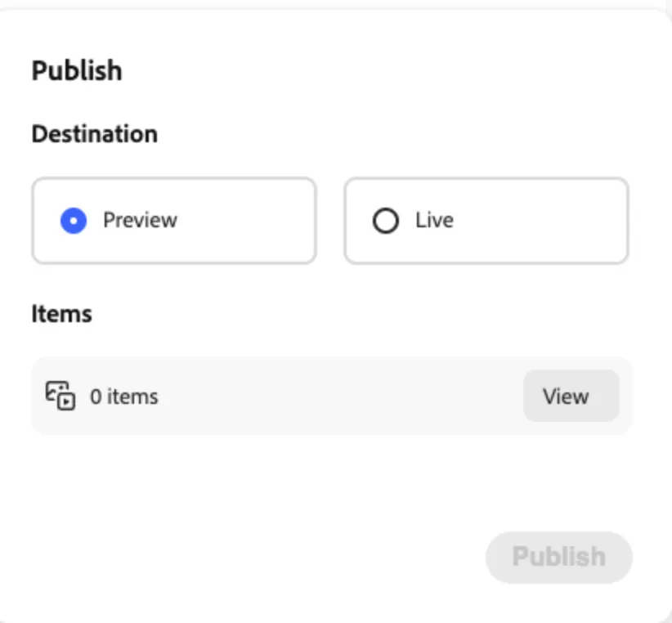Click the Preview label text
The width and height of the screenshot is (672, 623).
(140, 220)
